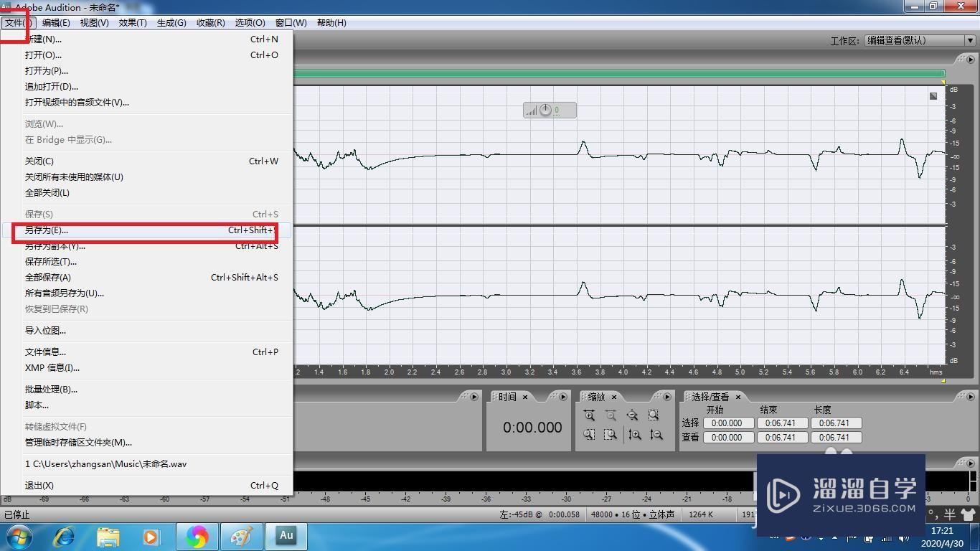Open the 效果(T) menu
This screenshot has height=551, width=980.
[133, 23]
